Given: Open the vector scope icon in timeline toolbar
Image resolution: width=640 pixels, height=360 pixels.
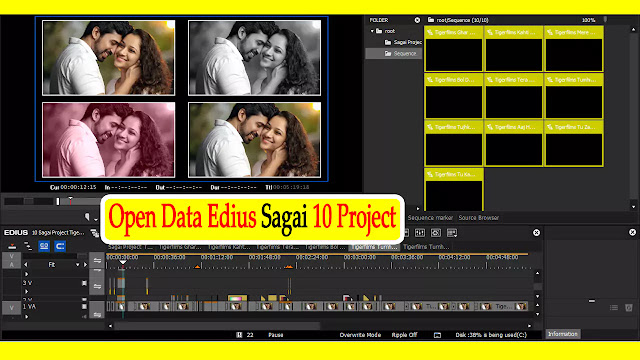Looking at the screenshot, I should pos(436,233).
